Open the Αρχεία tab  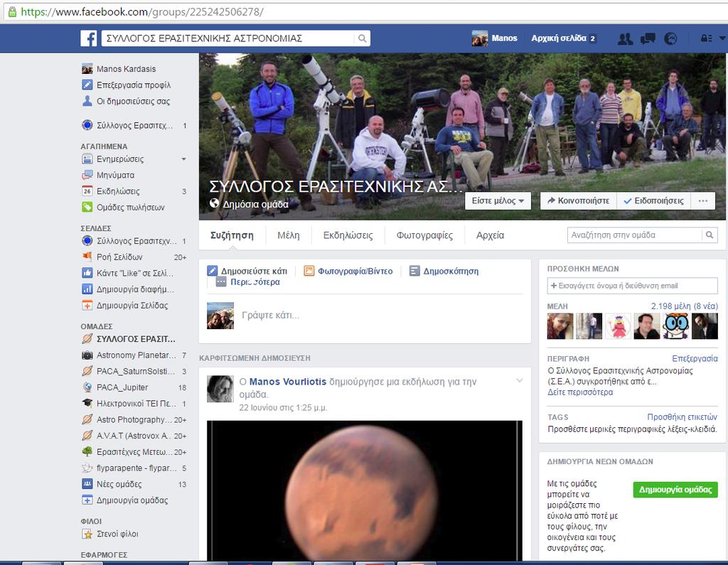[x=490, y=235]
